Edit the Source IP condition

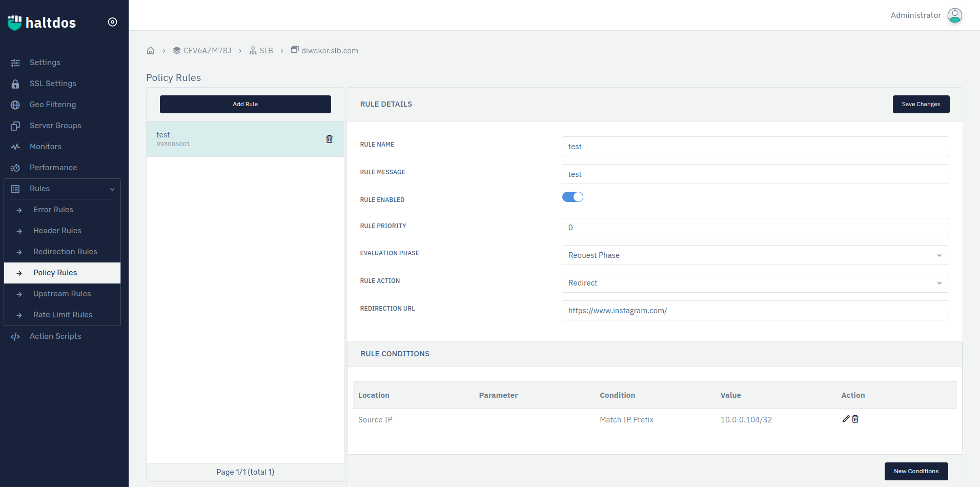coord(846,419)
